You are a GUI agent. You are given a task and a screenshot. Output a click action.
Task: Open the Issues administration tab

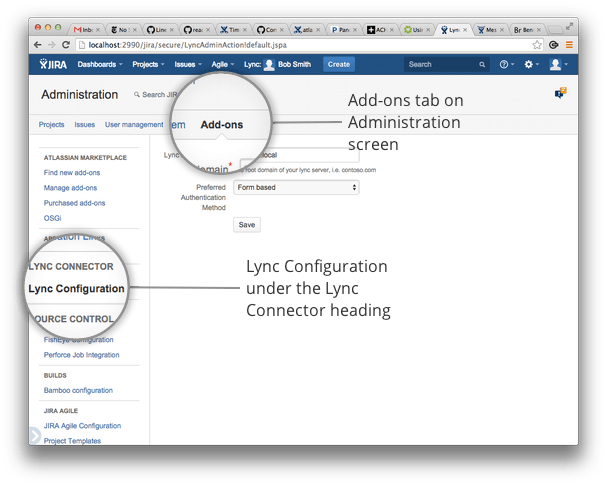pos(85,125)
